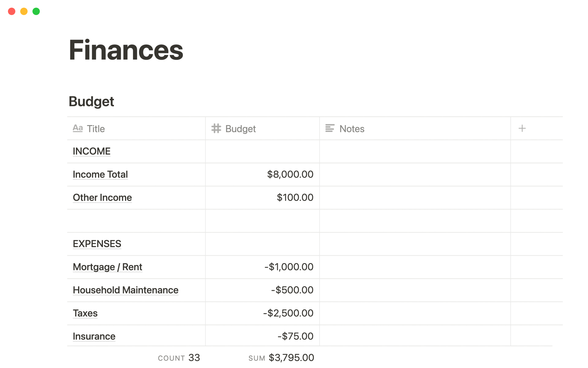Select Notes cell for Taxes row

415,313
